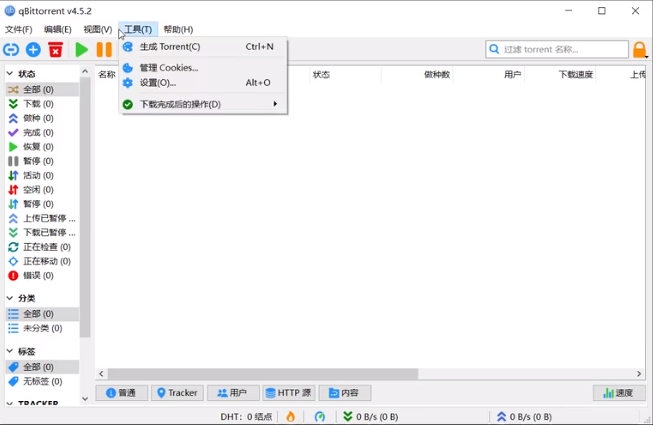Switch to the Tracker tab
The height and width of the screenshot is (425, 653).
[x=177, y=393]
